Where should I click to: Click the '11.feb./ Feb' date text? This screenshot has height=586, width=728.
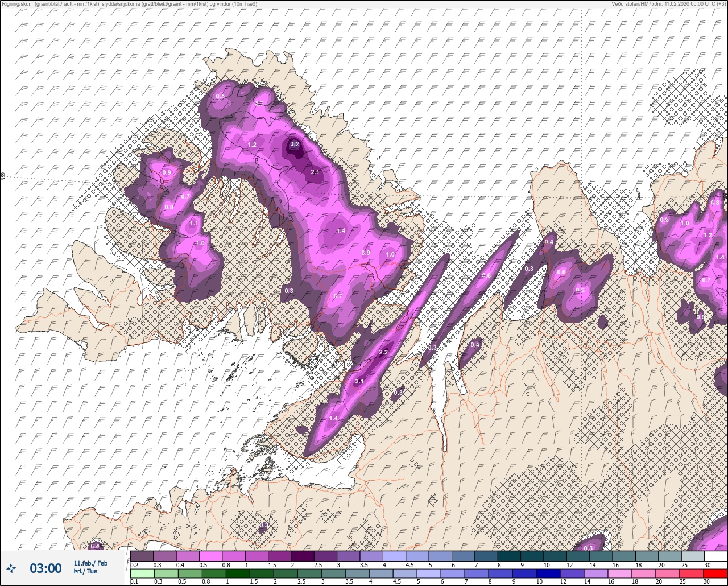pos(90,563)
